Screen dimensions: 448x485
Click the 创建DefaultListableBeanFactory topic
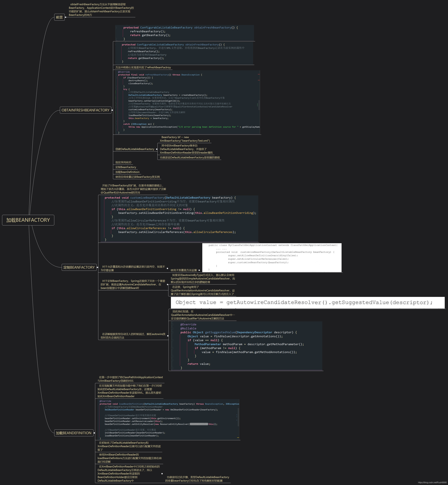(135, 149)
